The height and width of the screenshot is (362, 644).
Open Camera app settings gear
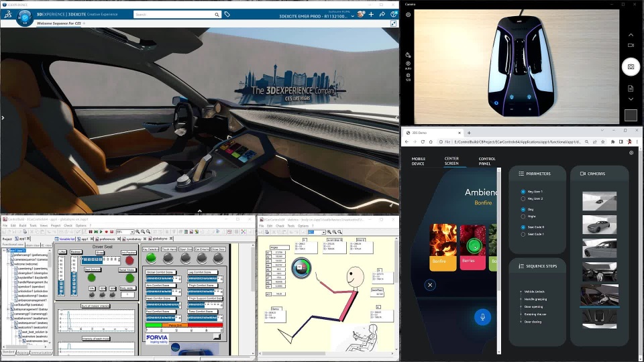point(409,14)
